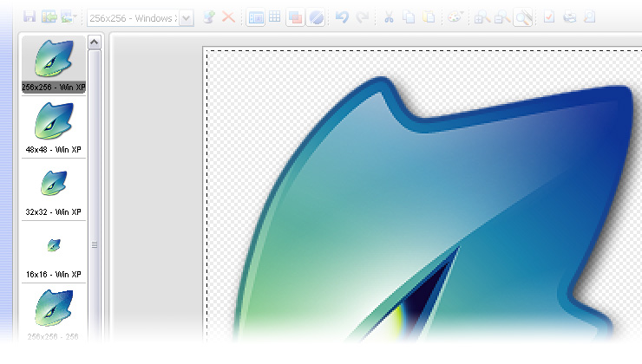Click the export image icon with dropdown arrow
The width and height of the screenshot is (642, 364).
pyautogui.click(x=68, y=17)
